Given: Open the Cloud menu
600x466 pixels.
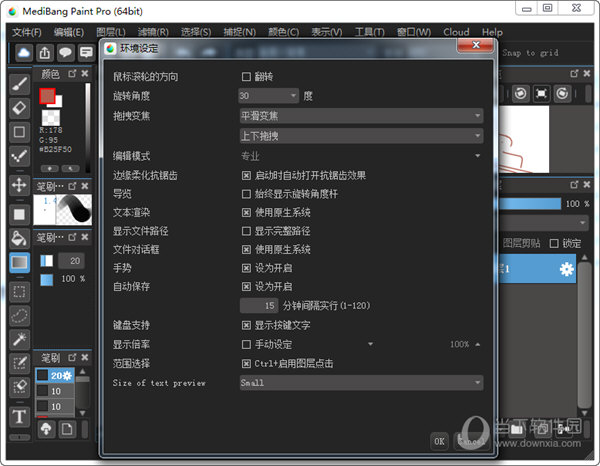Looking at the screenshot, I should pyautogui.click(x=456, y=32).
